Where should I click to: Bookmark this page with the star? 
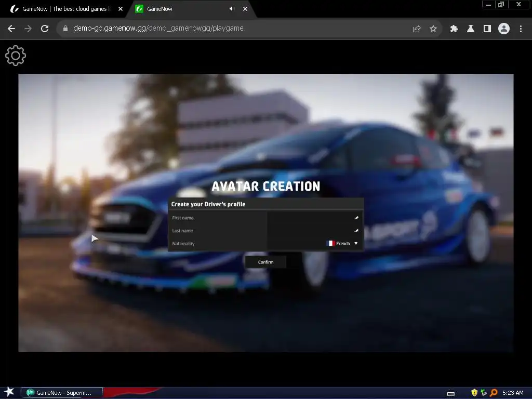point(433,29)
